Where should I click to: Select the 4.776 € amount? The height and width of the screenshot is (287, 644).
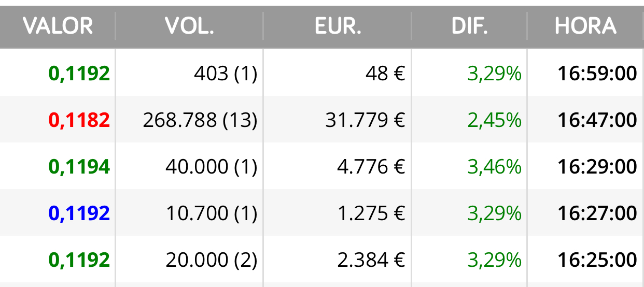(x=371, y=167)
